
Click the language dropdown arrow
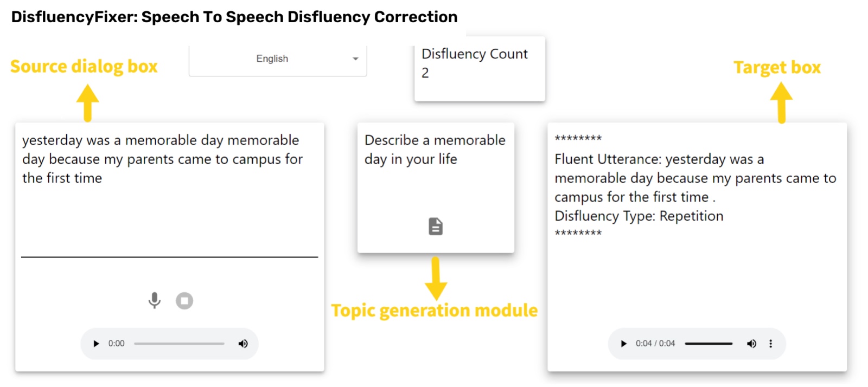point(355,59)
